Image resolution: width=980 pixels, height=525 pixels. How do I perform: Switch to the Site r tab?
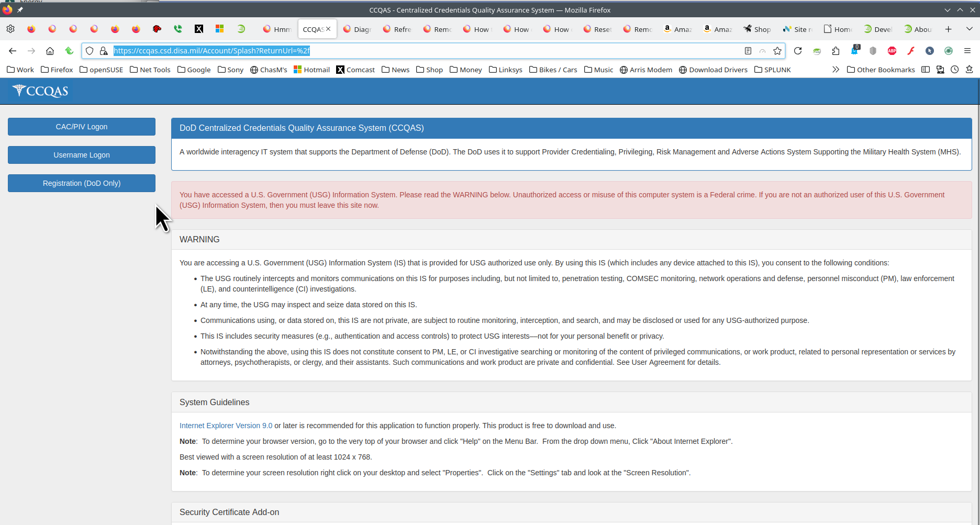point(797,29)
